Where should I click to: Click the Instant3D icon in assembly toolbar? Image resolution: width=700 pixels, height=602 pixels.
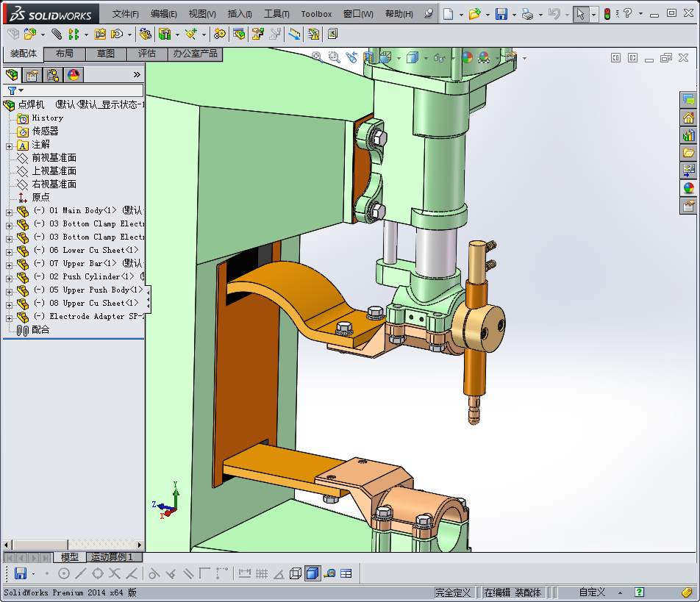tap(332, 34)
